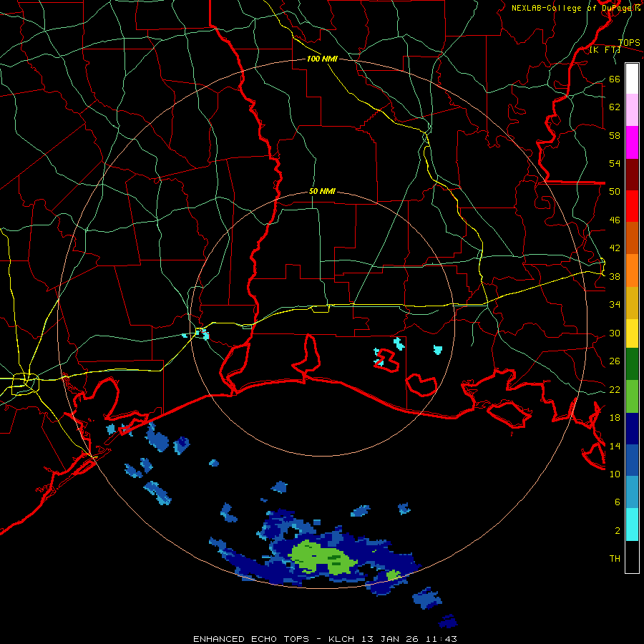Click the cyan legend swatch

[x=632, y=525]
